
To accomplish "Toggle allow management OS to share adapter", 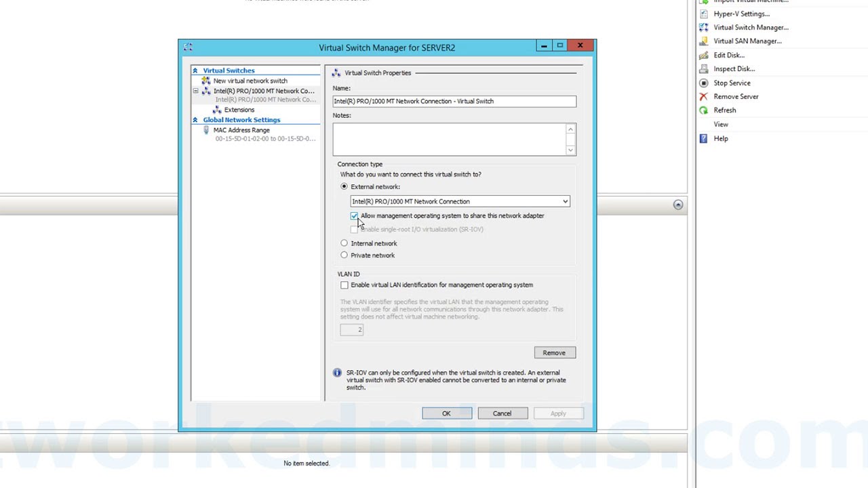I will coord(354,216).
